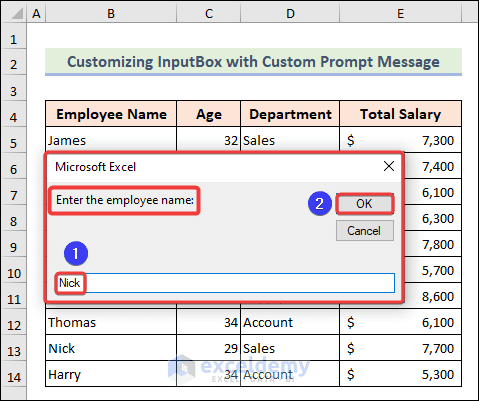Select the salary cell '5,300'
Image resolution: width=479 pixels, height=401 pixels.
(x=400, y=374)
